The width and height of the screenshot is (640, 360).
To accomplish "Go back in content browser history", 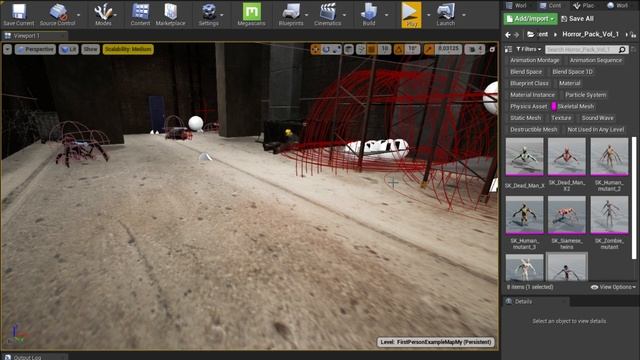I will [x=508, y=35].
